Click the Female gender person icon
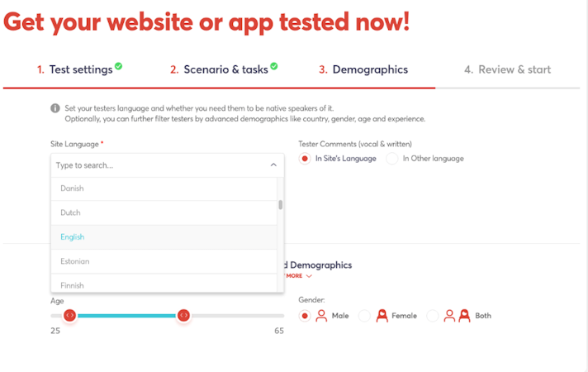Screen dimensions: 588x372 pos(382,315)
